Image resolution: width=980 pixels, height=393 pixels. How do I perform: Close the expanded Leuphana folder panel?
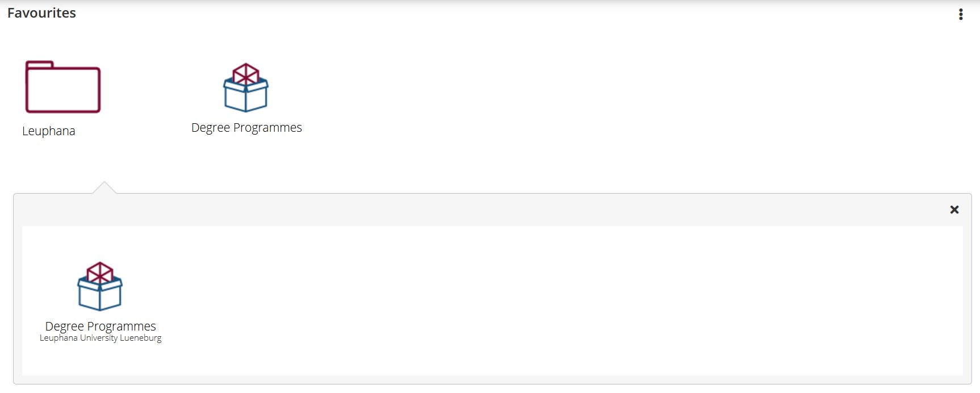point(954,210)
